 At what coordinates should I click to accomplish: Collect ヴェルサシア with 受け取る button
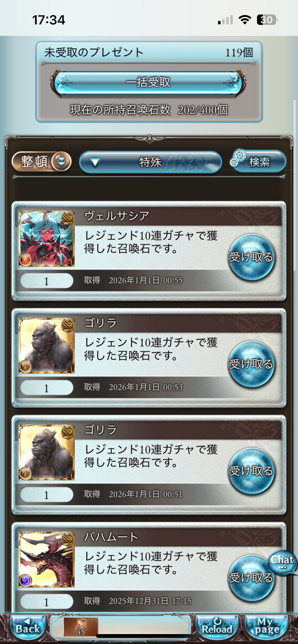click(251, 257)
